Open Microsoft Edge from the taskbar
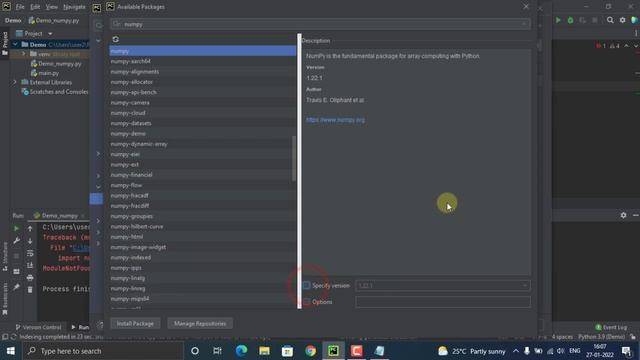 241,351
